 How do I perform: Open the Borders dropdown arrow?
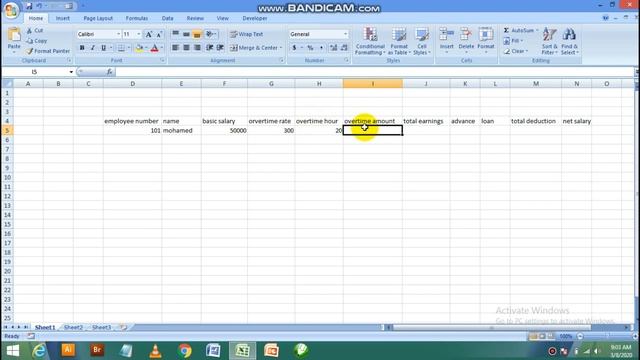click(129, 48)
